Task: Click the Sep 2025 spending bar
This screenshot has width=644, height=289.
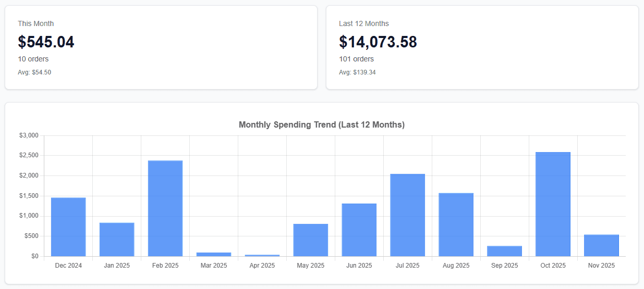Action: click(x=505, y=251)
